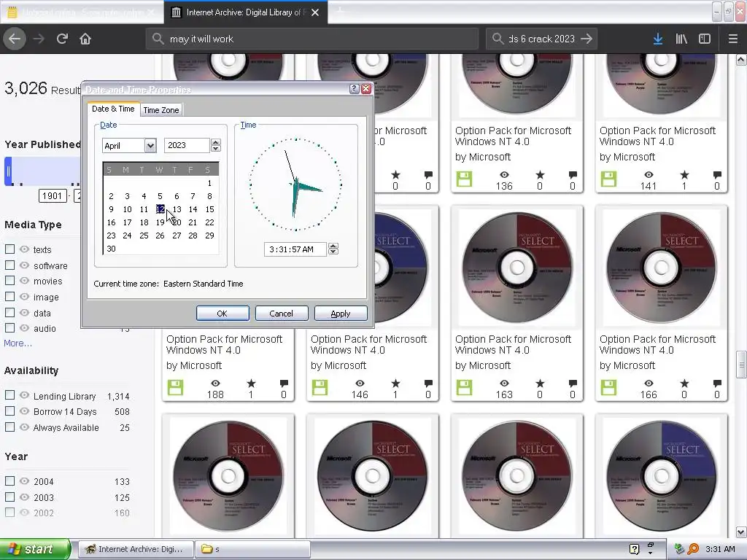Close the Internet Archive browser tab
Image resolution: width=747 pixels, height=560 pixels.
315,12
